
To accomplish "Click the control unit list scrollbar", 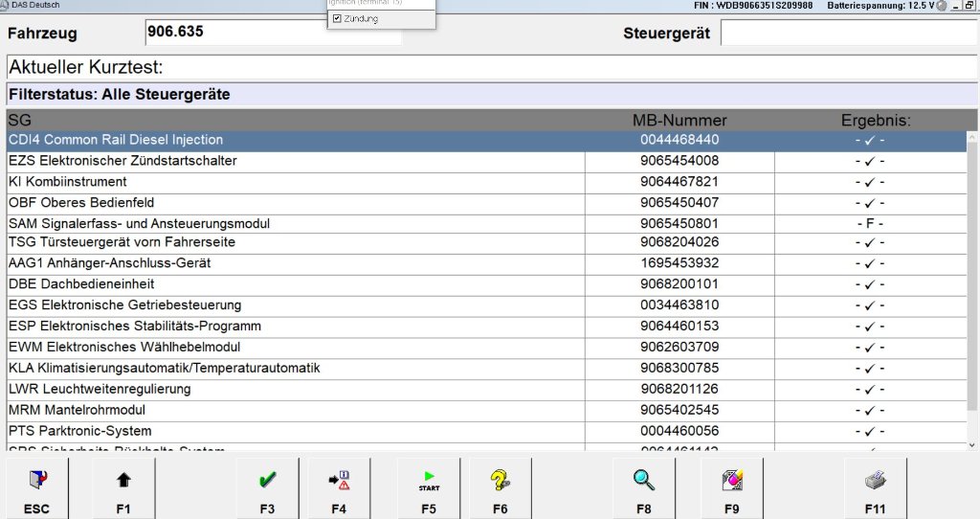I will 972,287.
